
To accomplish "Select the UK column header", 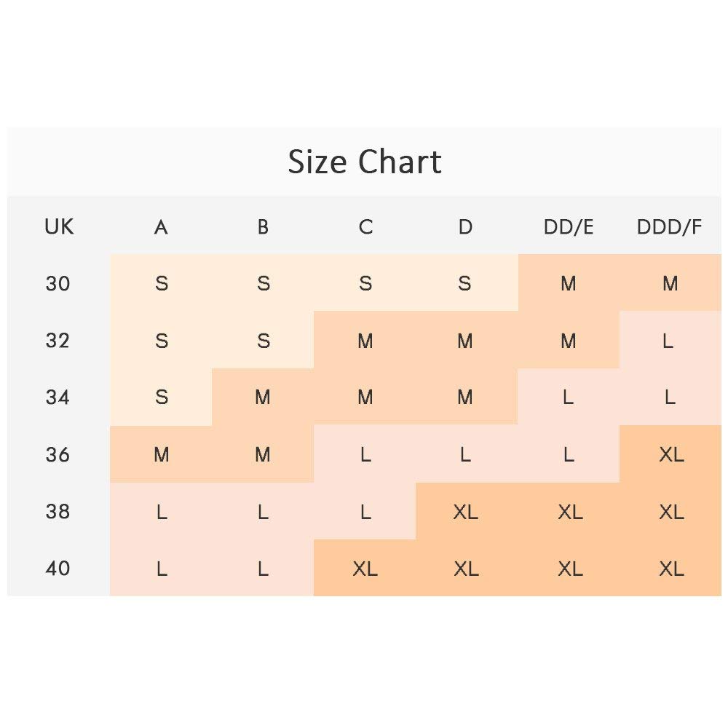I will tap(59, 226).
